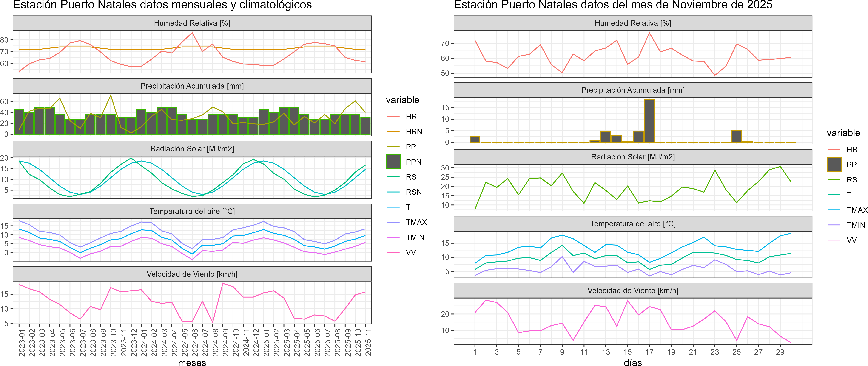Click the HR legend line in the left legend
Viewport: 868px width, 366px height.
pyautogui.click(x=393, y=117)
